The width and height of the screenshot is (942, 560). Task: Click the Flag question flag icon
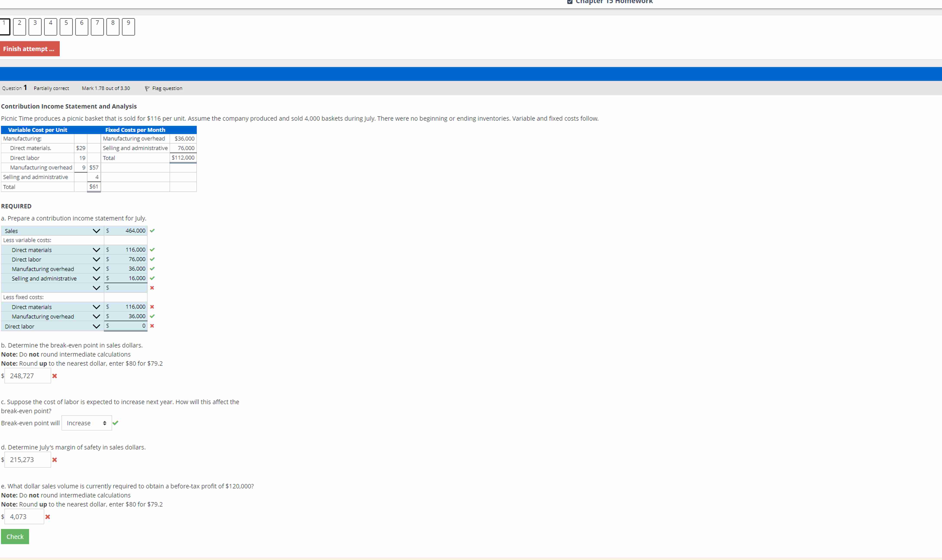(x=147, y=88)
